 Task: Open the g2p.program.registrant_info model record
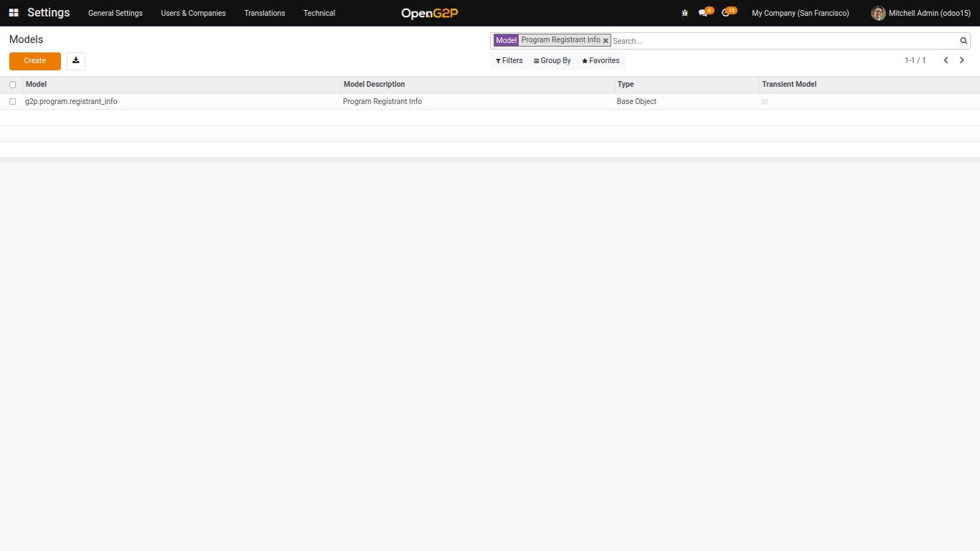point(71,102)
